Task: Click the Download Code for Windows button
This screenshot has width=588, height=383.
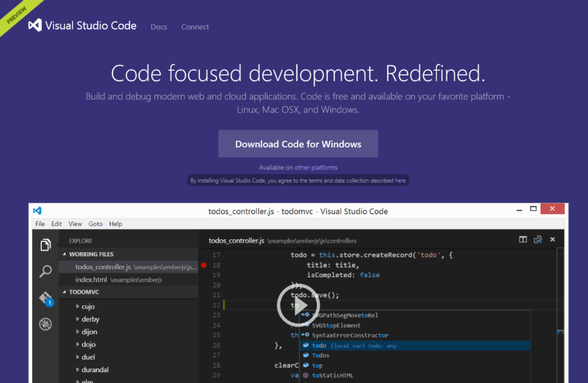Action: 298,144
